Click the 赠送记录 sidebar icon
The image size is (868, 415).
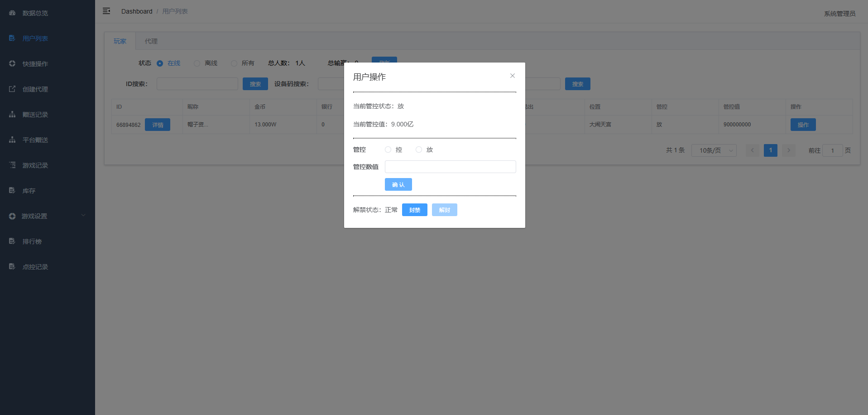pos(12,115)
